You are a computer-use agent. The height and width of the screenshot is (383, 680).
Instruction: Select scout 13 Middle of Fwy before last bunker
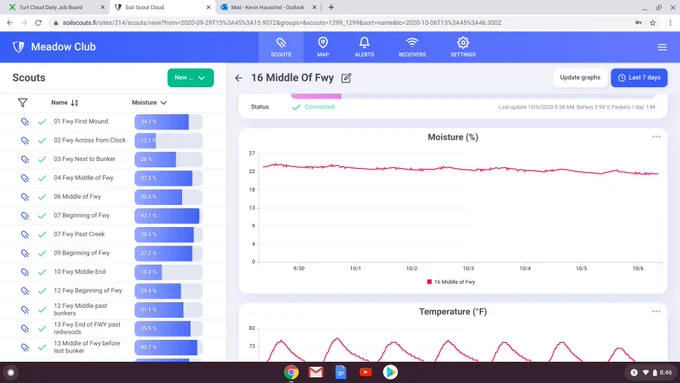tap(87, 347)
